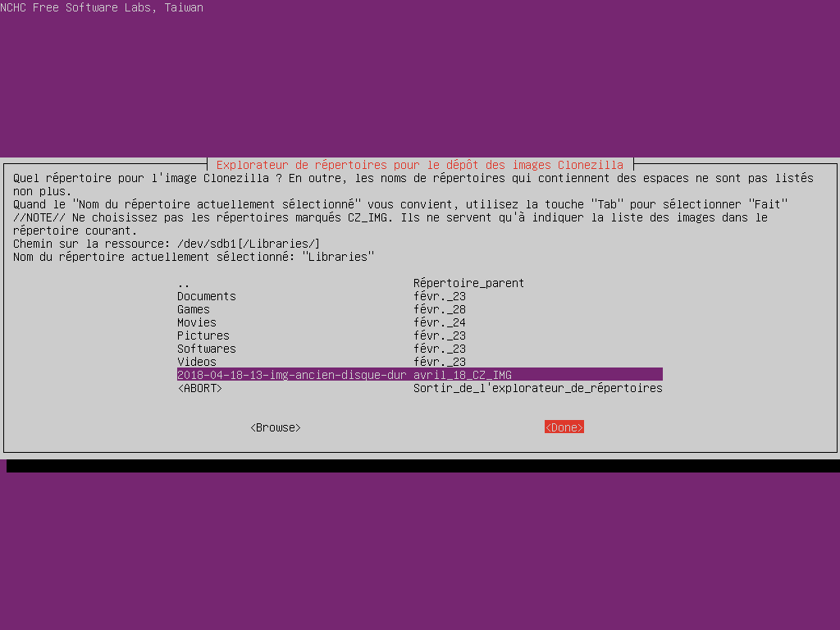Click avril_18_CZ_IMG label

click(x=463, y=375)
